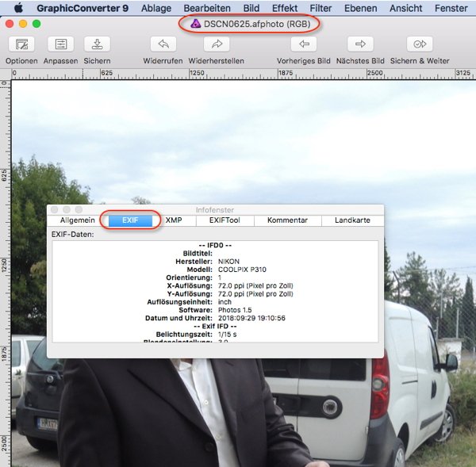This screenshot has width=476, height=467.
Task: Open the Filter menu
Action: (321, 8)
